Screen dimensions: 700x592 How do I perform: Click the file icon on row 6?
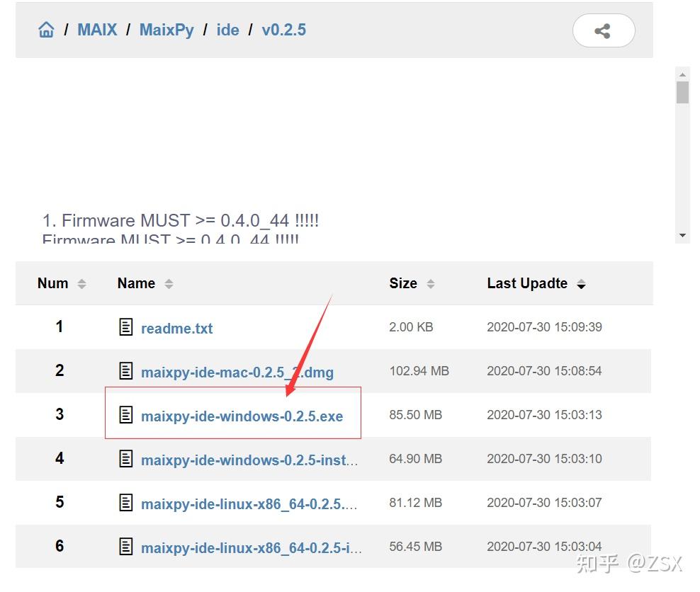125,546
